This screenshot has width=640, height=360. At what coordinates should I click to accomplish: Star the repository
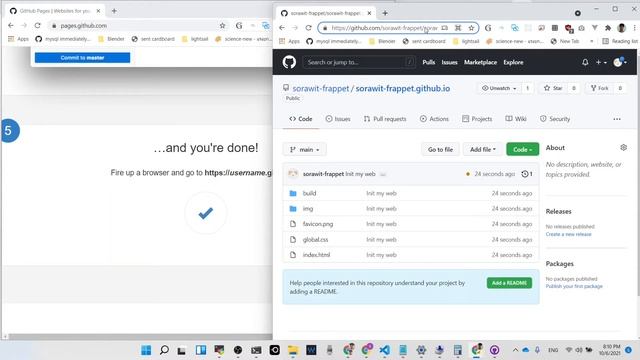pos(553,88)
